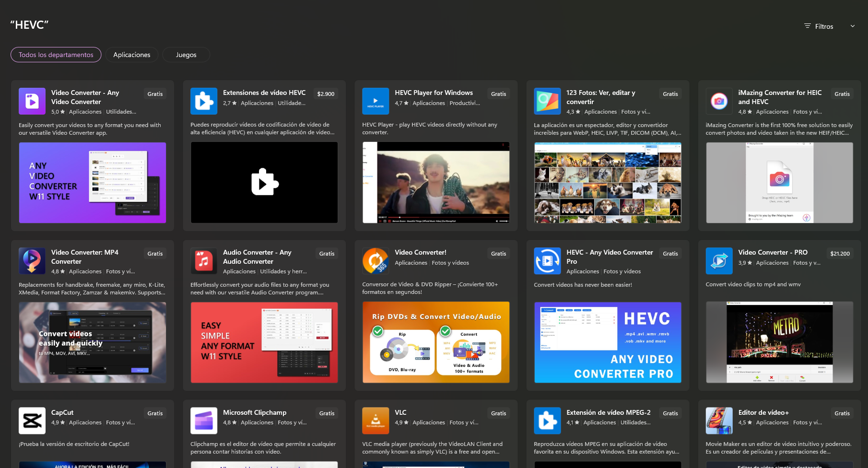Open the 123 Fotos animal photo grid preview
Image resolution: width=868 pixels, height=468 pixels.
click(608, 183)
